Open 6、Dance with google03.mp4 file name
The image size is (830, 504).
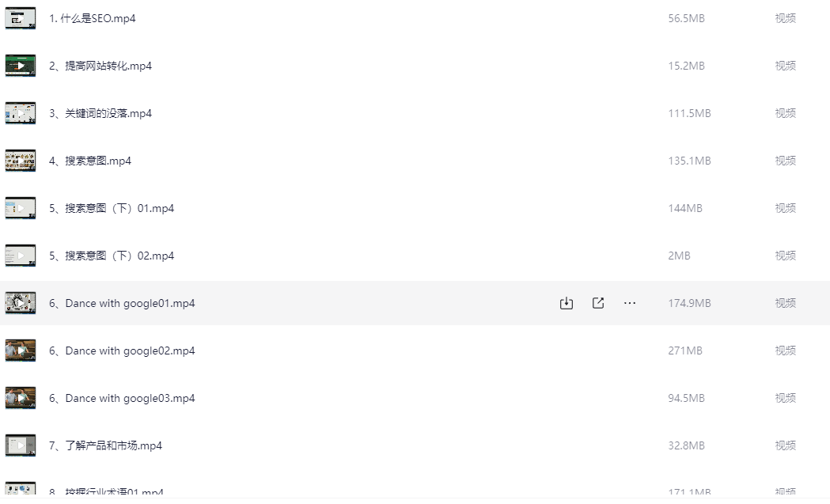[x=122, y=398]
